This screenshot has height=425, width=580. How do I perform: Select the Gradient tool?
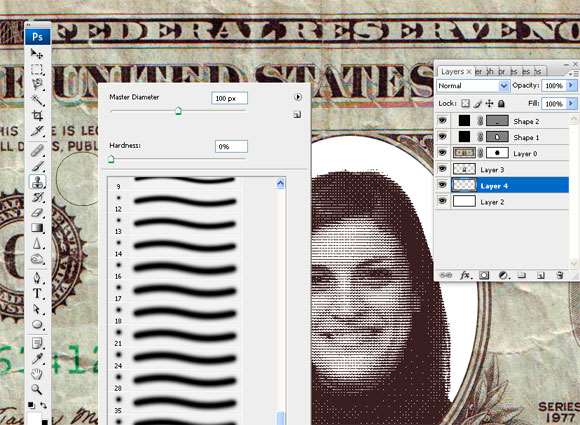pyautogui.click(x=37, y=228)
